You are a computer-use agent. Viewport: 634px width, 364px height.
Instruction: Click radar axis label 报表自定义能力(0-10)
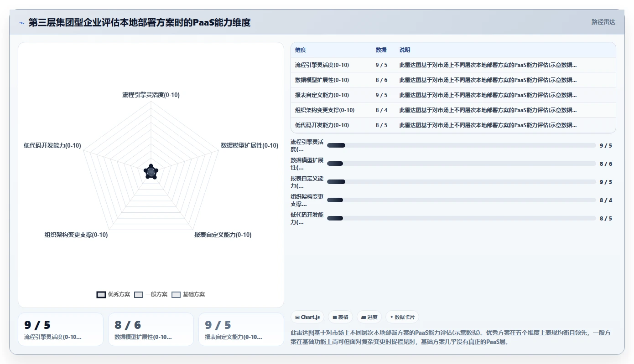(x=223, y=235)
